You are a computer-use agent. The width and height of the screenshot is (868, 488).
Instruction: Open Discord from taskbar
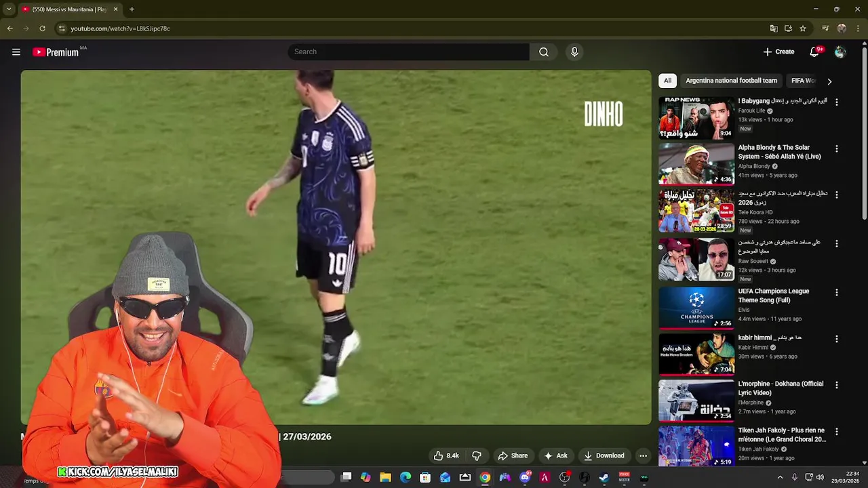coord(525,477)
